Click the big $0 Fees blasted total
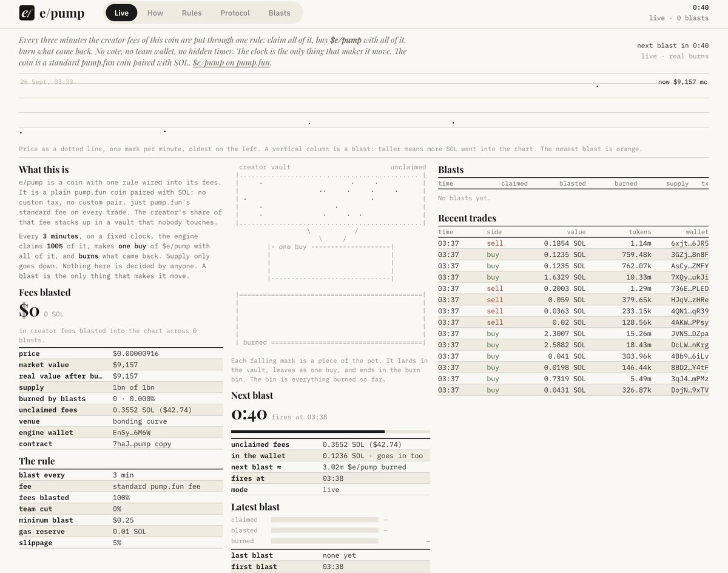The width and height of the screenshot is (728, 573). [29, 311]
